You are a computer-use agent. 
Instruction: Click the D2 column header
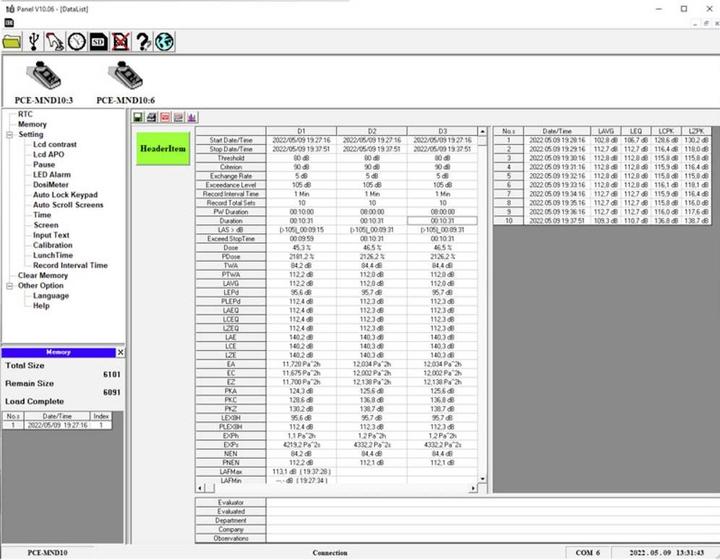click(x=372, y=131)
